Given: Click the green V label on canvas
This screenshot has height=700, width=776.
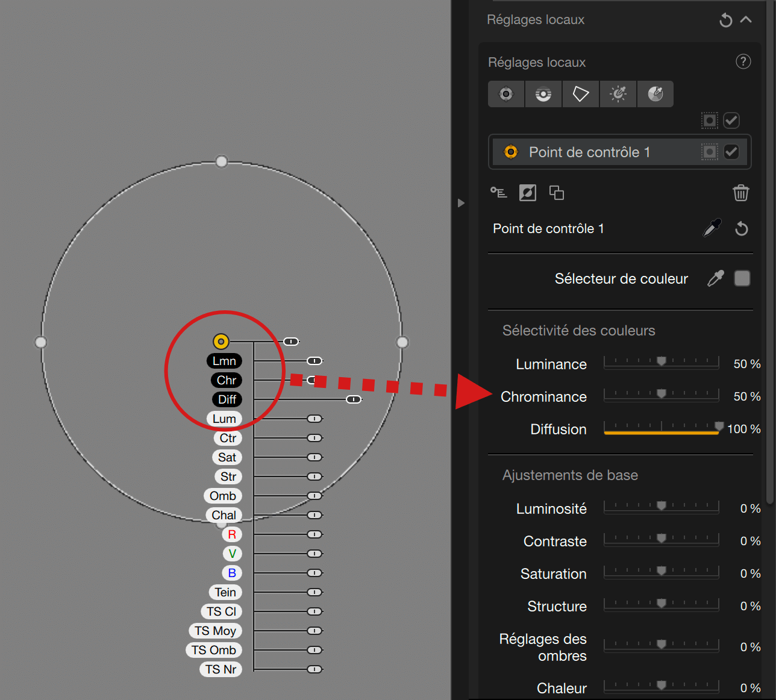Looking at the screenshot, I should click(x=232, y=554).
